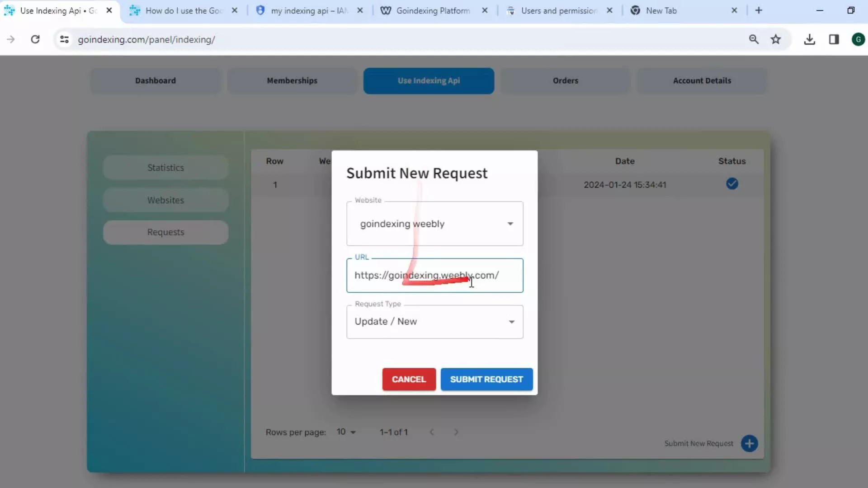Close the 'New Tab' browser tab

click(734, 10)
